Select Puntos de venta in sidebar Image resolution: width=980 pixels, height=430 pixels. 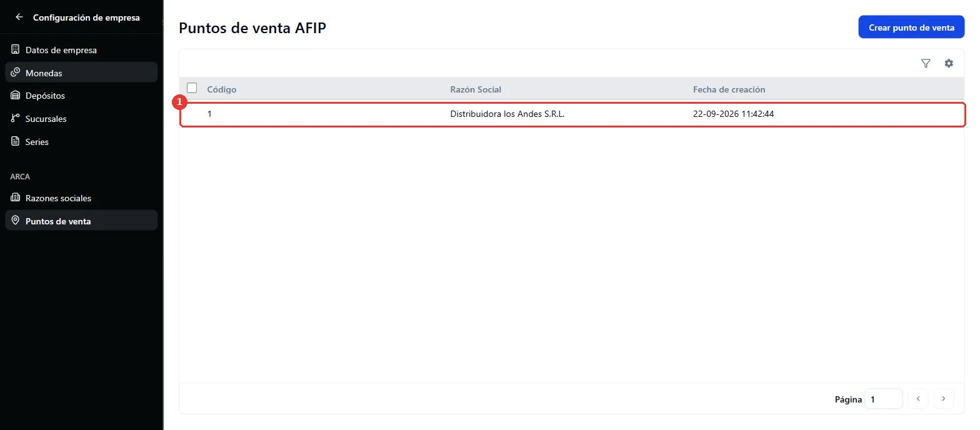click(x=81, y=221)
